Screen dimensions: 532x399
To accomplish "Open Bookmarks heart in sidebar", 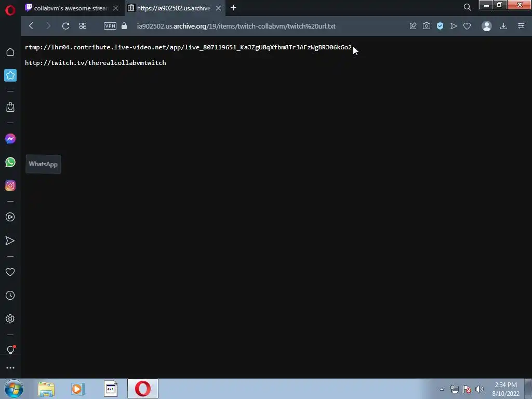I will 10,272.
